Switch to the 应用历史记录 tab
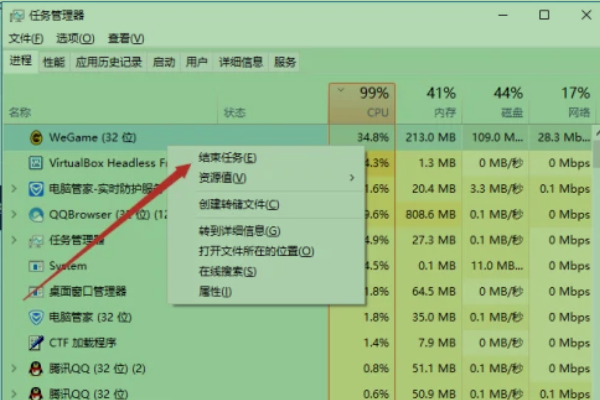 coord(109,62)
